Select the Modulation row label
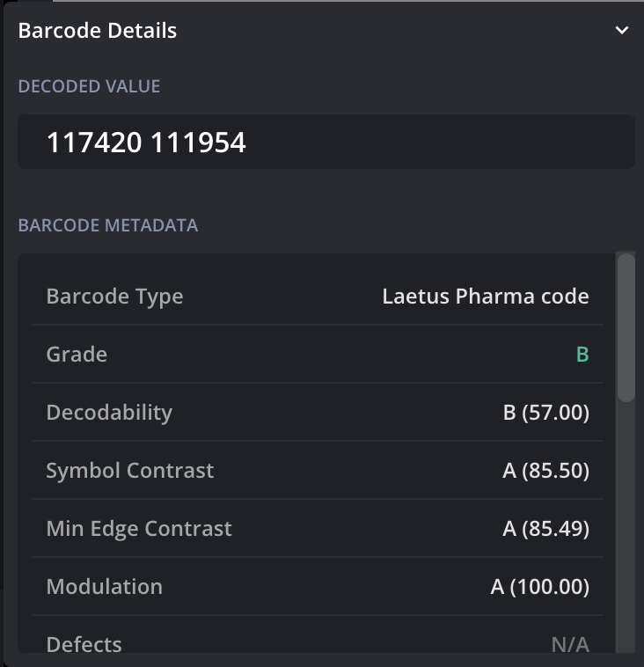The width and height of the screenshot is (644, 667). [x=104, y=586]
